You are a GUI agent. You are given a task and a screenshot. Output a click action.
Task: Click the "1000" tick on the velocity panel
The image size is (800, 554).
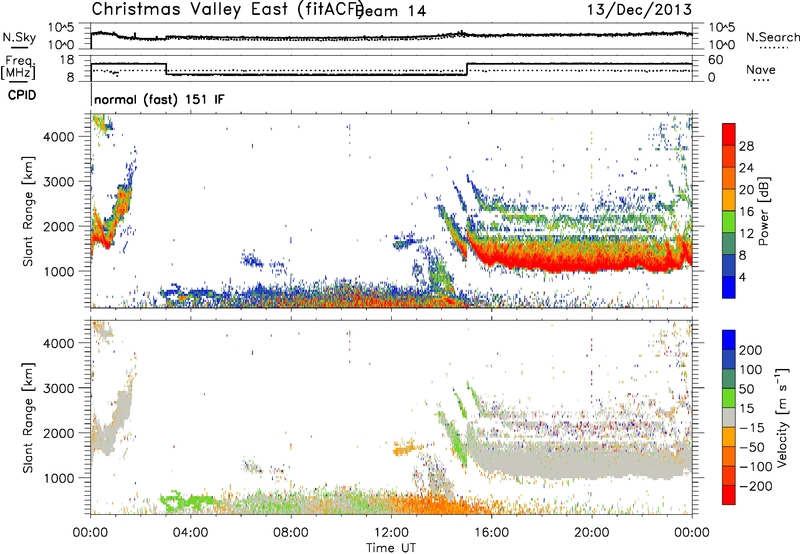point(59,478)
